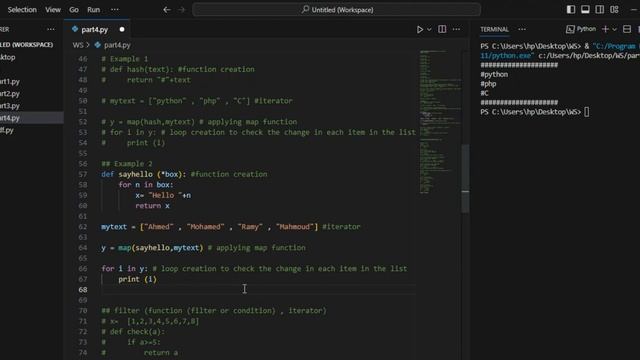Click the '# Example 1' comment
Viewport: 640px width, 360px height.
pos(124,59)
